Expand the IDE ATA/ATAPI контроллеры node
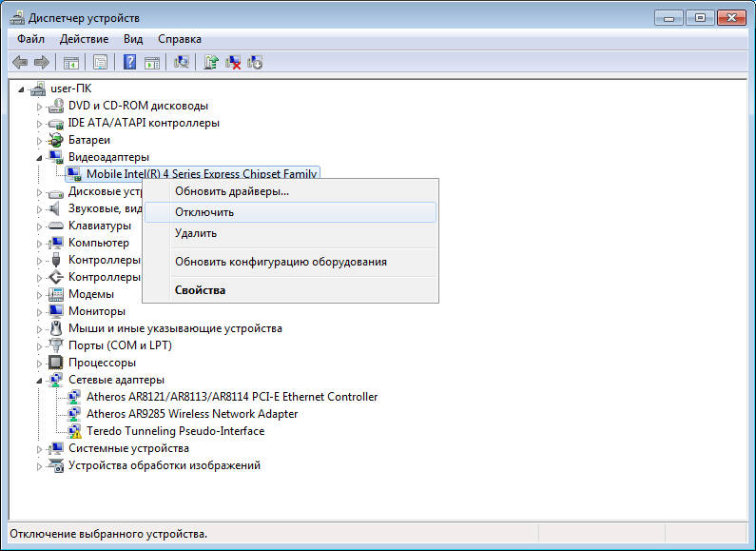756x551 pixels. click(x=40, y=124)
